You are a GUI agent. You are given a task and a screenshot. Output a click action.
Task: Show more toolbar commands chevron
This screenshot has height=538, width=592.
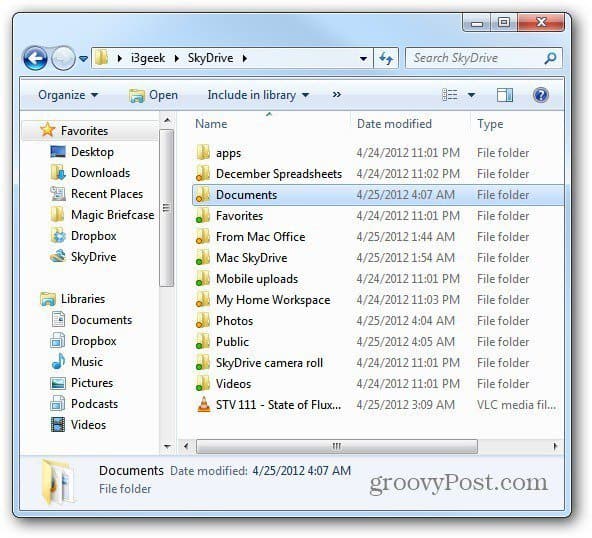(x=336, y=94)
